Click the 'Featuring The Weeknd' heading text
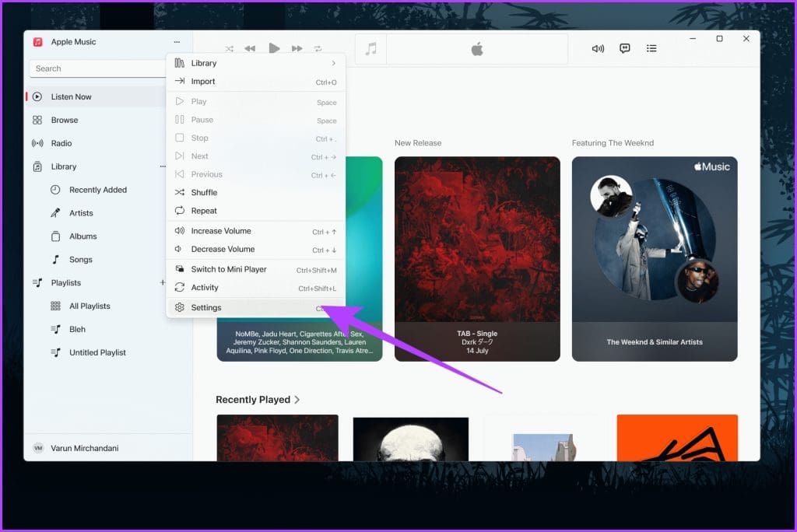Screen dimensions: 797x532 click(613, 143)
